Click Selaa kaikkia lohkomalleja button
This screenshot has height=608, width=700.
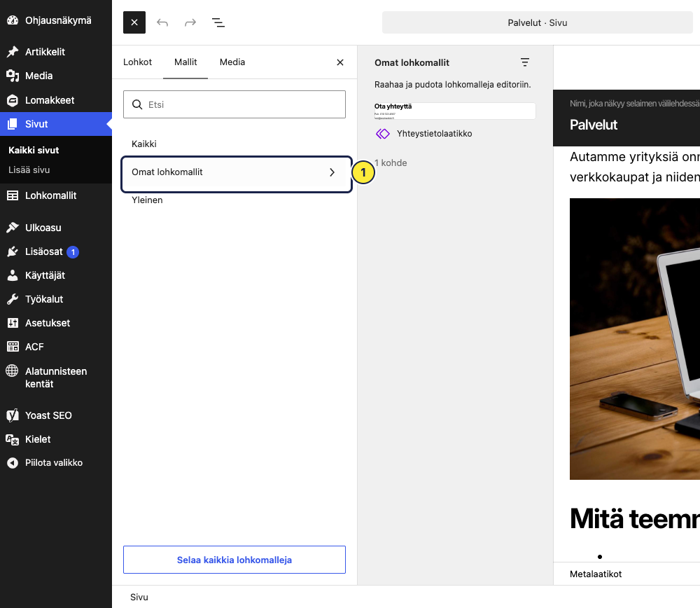click(234, 560)
